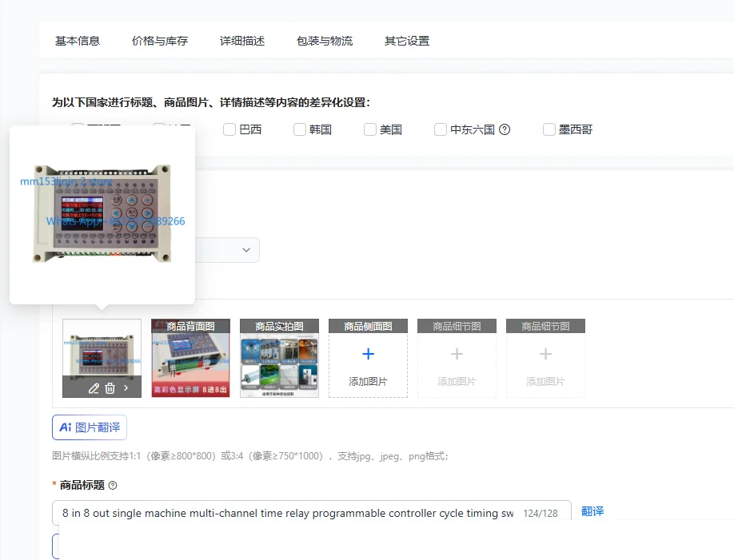
Task: Click the enlarged product preview image
Action: [102, 214]
